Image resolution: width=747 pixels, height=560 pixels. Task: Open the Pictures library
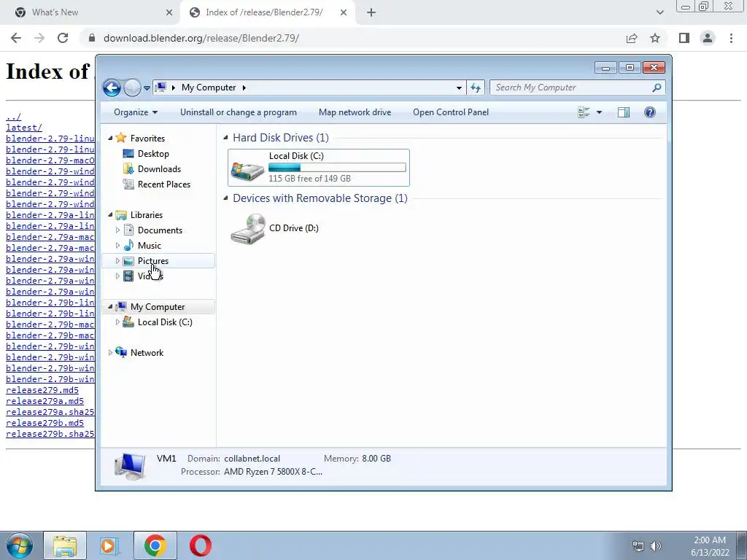pyautogui.click(x=153, y=261)
